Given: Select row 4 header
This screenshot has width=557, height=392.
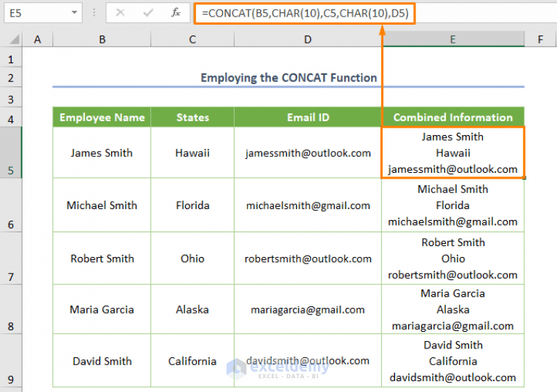Looking at the screenshot, I should 11,118.
